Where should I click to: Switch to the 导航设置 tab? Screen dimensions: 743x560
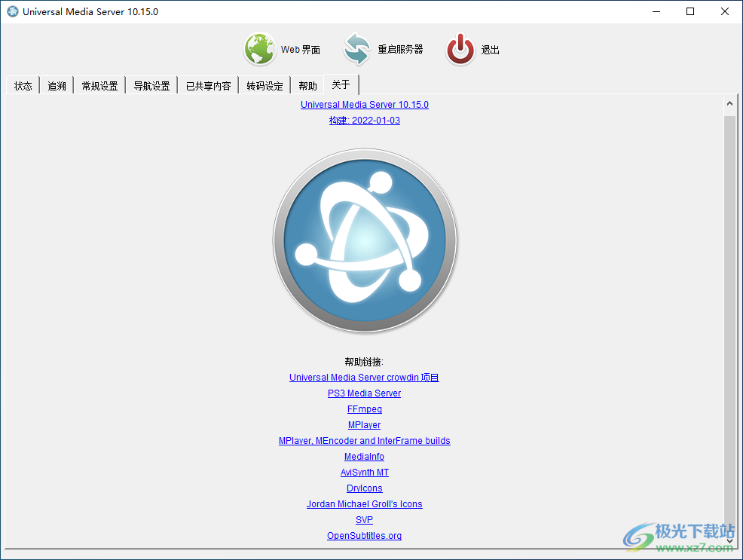[x=151, y=85]
